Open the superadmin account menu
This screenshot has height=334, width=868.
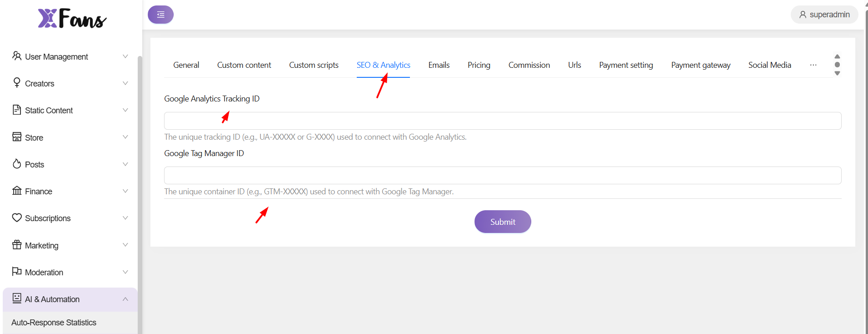(824, 15)
